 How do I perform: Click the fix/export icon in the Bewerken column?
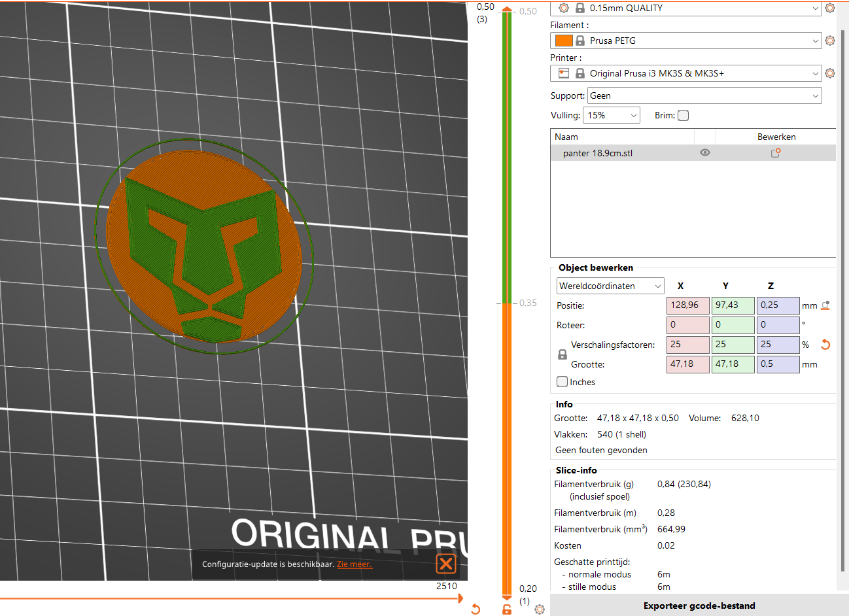776,152
